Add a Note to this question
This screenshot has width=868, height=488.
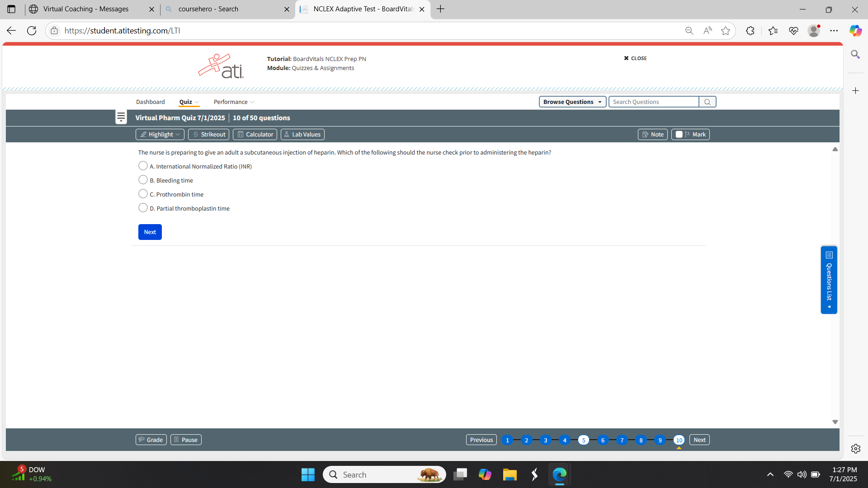click(x=652, y=134)
